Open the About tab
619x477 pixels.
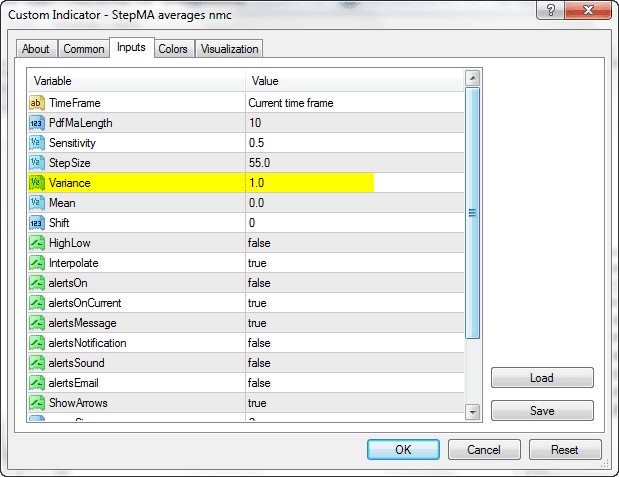pyautogui.click(x=36, y=49)
